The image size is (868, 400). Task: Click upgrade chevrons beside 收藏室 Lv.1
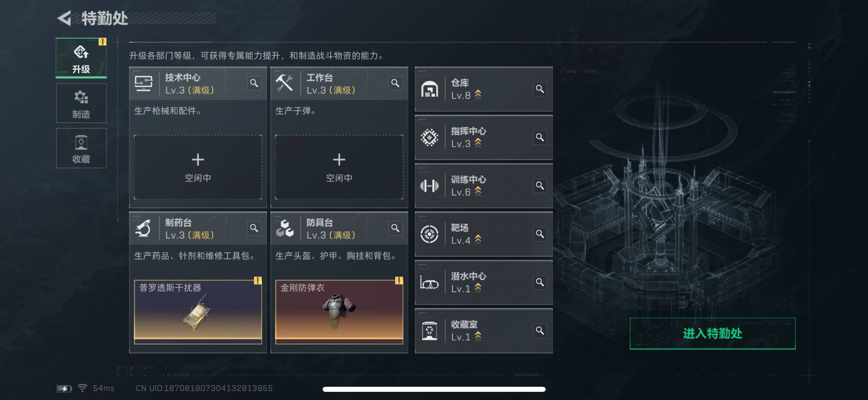point(478,336)
